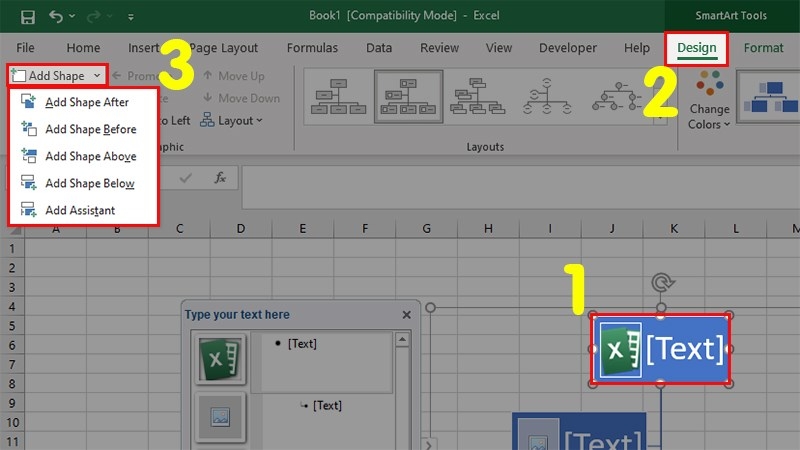
Task: Choose Add Shape Below
Action: pyautogui.click(x=83, y=183)
